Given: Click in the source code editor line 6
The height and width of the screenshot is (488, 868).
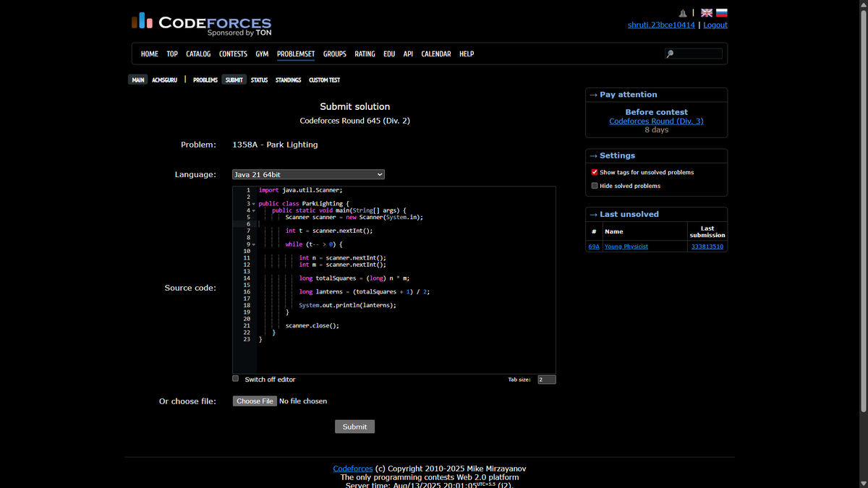Looking at the screenshot, I should (x=405, y=224).
